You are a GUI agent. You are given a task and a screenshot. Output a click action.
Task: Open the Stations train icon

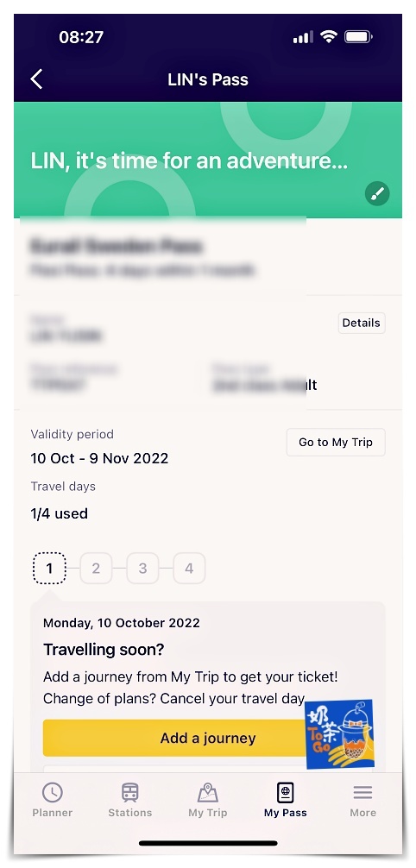pyautogui.click(x=130, y=792)
